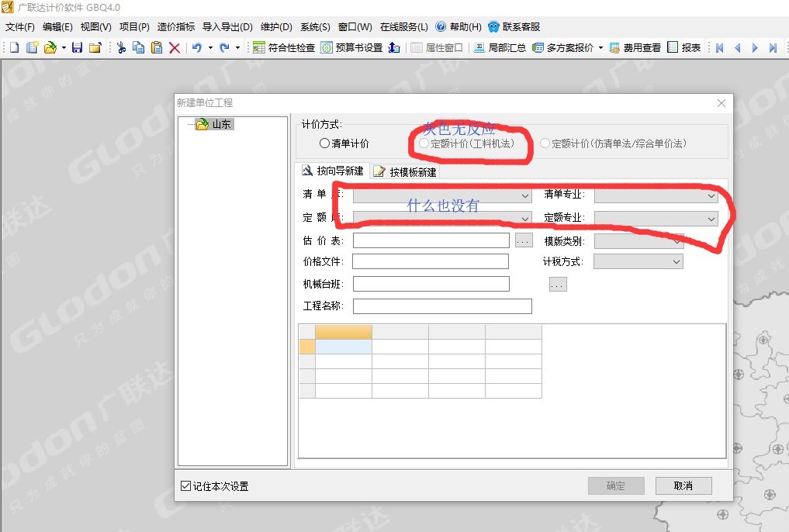Click the Paste clipboard icon

pyautogui.click(x=157, y=48)
